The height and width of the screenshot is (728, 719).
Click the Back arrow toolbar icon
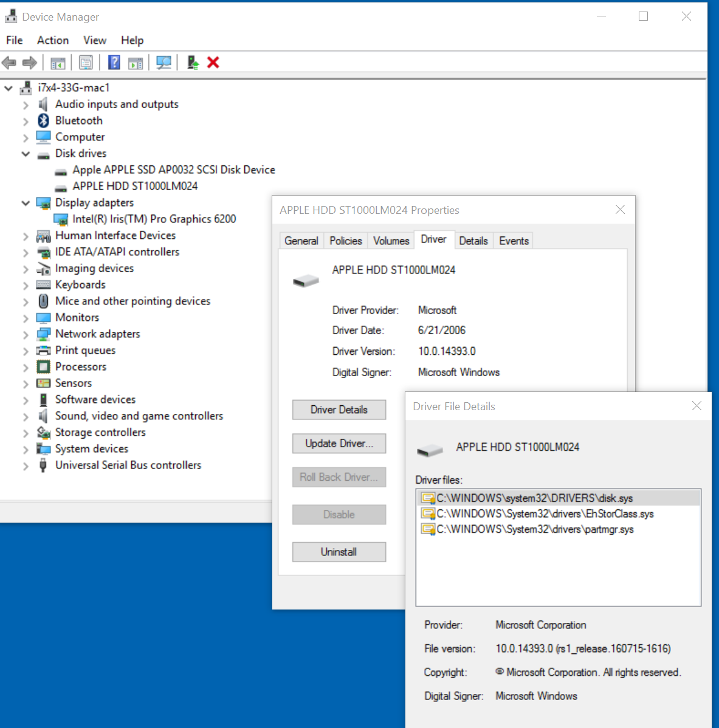click(x=9, y=62)
